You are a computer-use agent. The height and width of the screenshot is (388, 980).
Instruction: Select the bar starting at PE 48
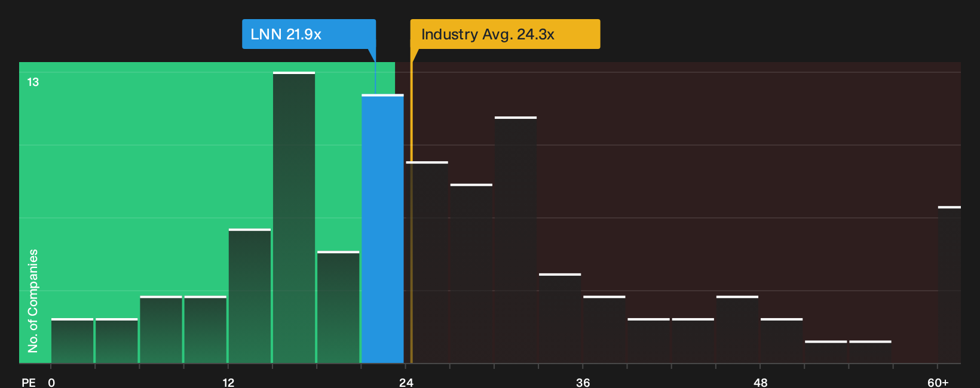(782, 341)
